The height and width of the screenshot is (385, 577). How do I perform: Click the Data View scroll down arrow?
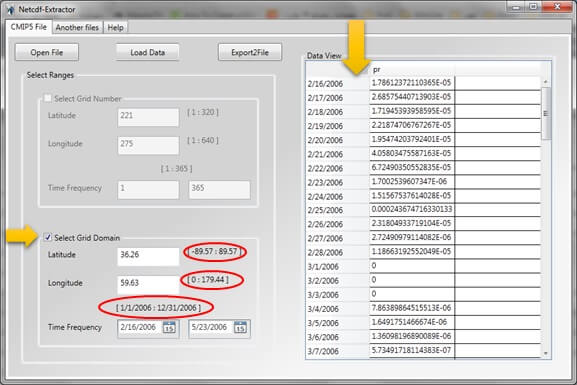546,353
